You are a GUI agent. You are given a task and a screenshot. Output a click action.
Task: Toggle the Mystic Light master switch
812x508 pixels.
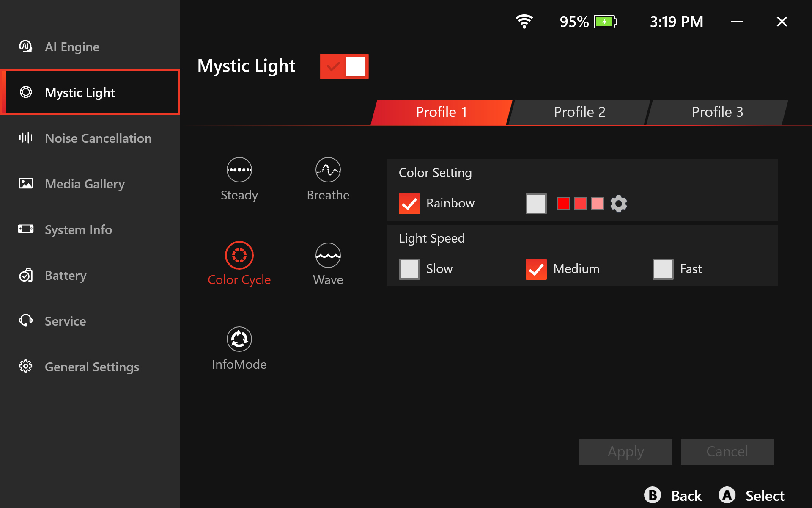[x=344, y=66]
